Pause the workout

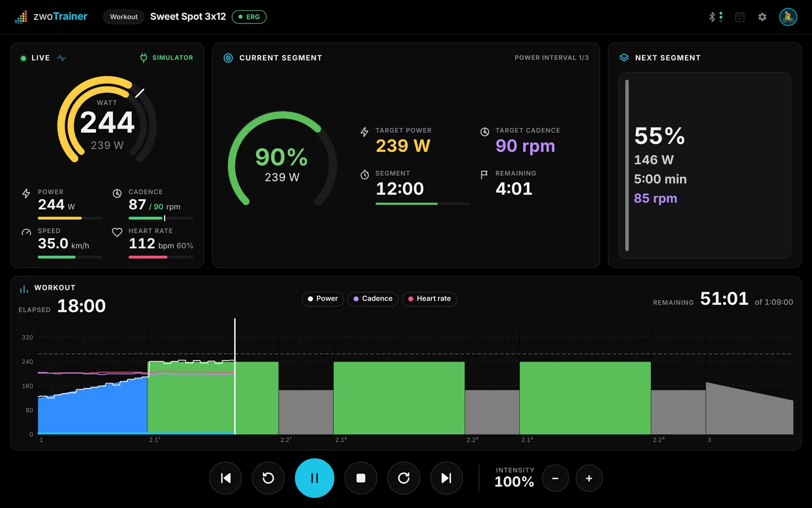click(315, 478)
